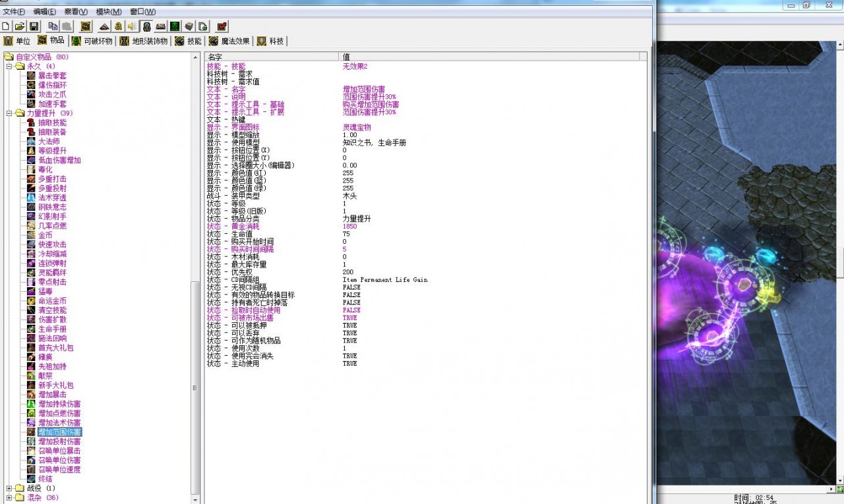Click the 名字 column header
844x504 pixels.
[x=272, y=57]
